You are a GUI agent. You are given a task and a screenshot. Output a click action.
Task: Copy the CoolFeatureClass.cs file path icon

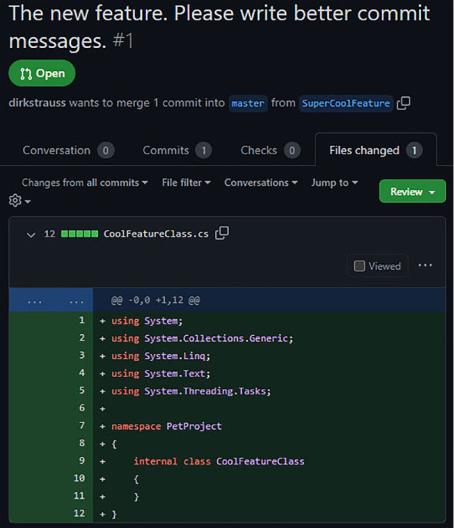222,233
